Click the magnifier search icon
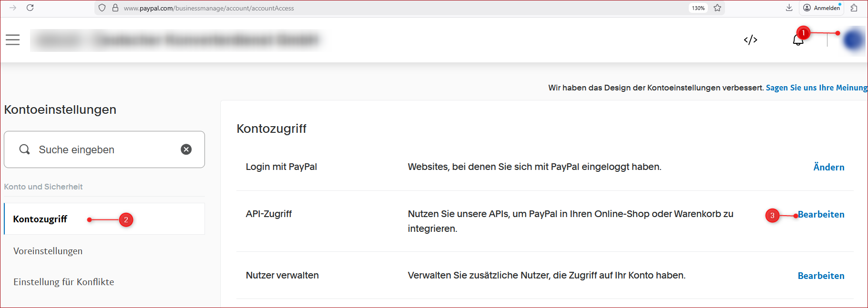This screenshot has width=868, height=308. (24, 149)
